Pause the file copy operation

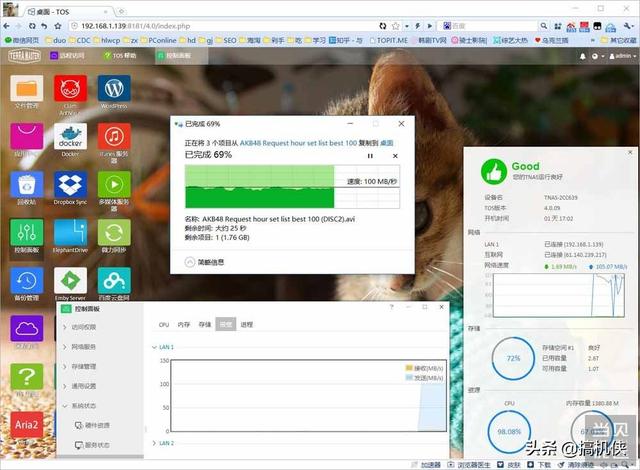(370, 156)
